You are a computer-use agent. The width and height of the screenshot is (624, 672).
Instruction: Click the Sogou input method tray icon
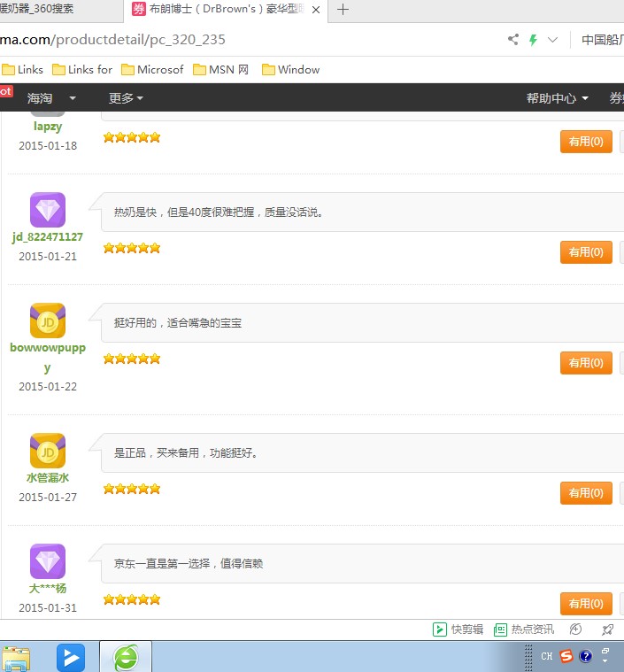566,656
